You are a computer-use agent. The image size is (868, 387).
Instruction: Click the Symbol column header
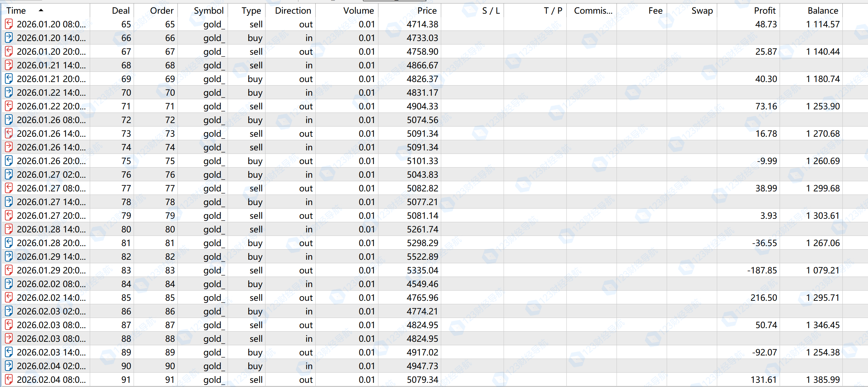coord(208,11)
